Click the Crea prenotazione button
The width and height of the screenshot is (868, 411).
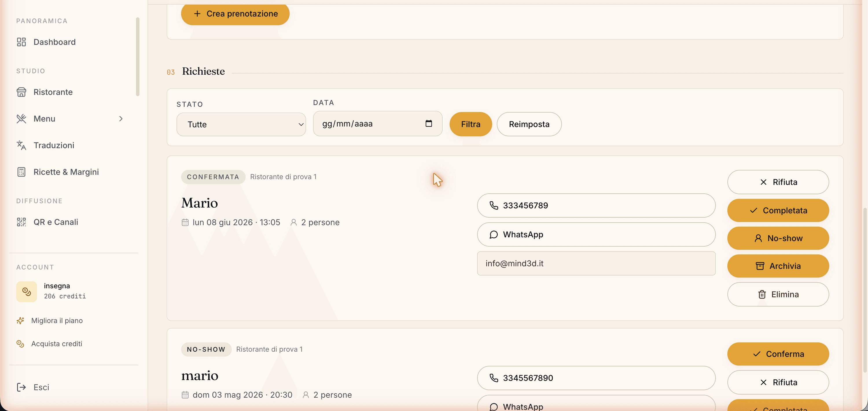235,14
